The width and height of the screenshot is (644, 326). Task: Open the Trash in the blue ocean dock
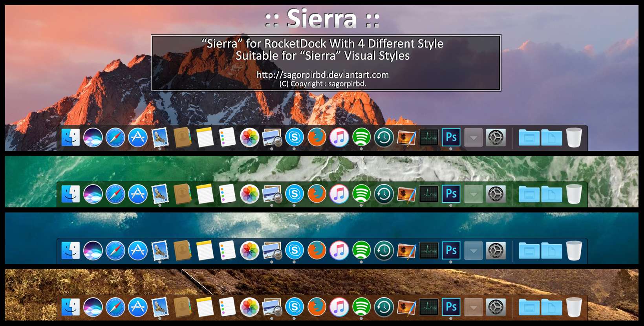[x=574, y=251]
